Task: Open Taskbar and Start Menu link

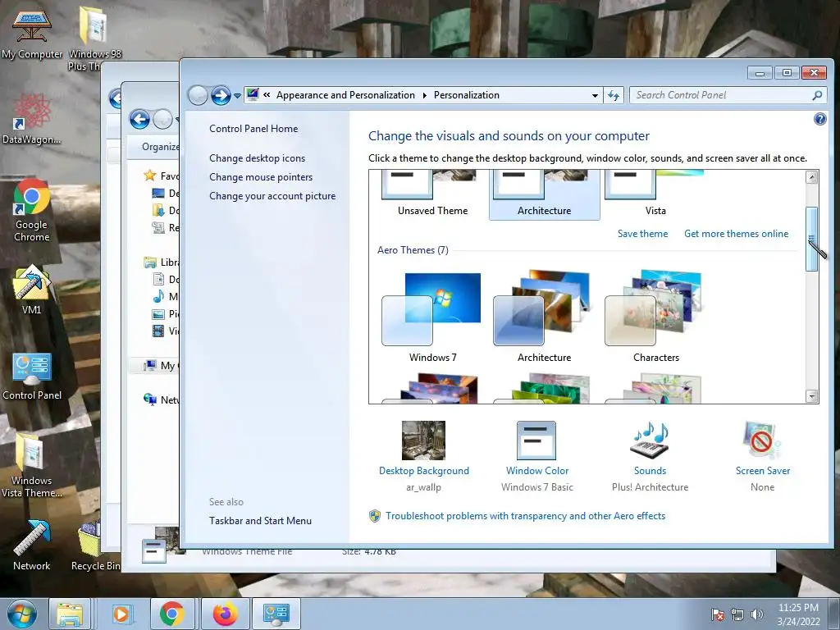Action: click(x=260, y=521)
